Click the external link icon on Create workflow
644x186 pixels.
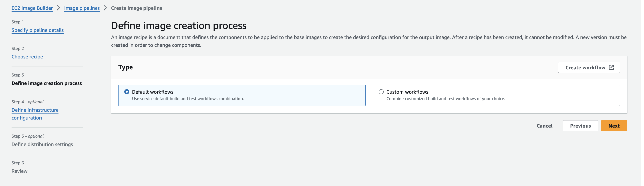pyautogui.click(x=611, y=67)
